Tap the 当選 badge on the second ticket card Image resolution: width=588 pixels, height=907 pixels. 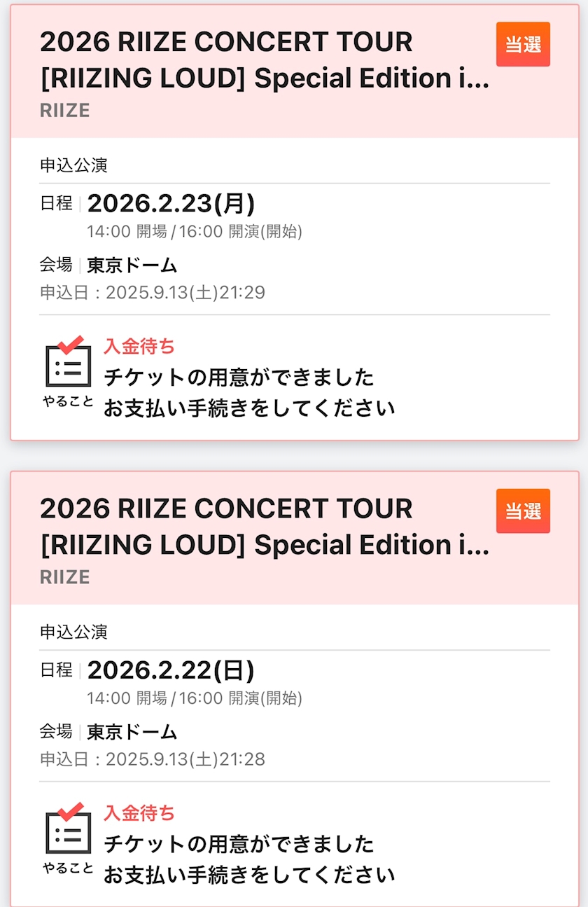(x=523, y=511)
